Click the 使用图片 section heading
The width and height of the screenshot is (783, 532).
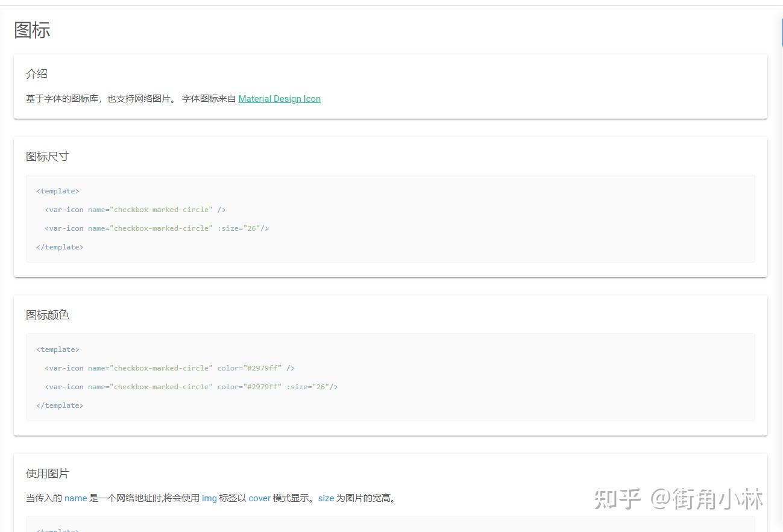click(x=47, y=473)
